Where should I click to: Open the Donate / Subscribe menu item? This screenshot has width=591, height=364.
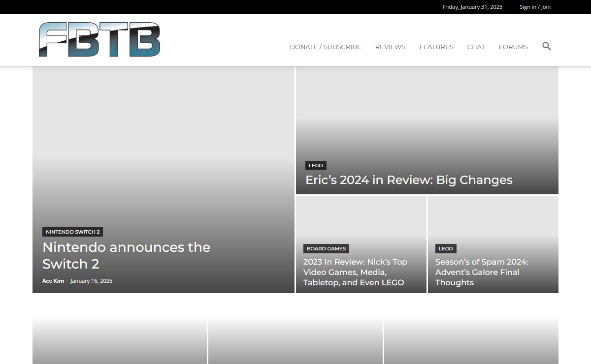click(x=326, y=47)
